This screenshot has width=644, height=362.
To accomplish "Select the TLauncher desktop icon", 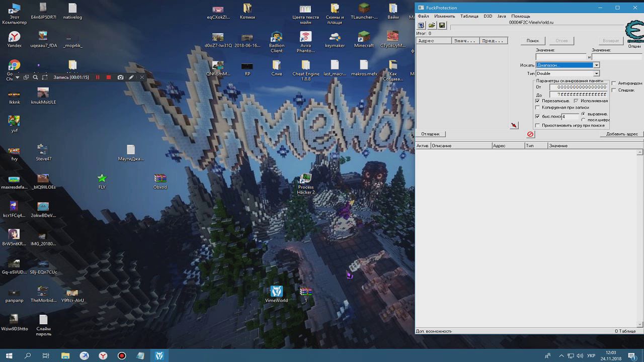I will (364, 11).
